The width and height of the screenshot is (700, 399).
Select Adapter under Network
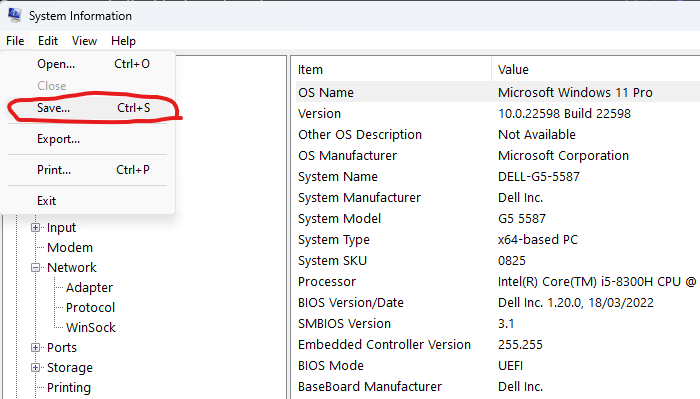coord(89,288)
